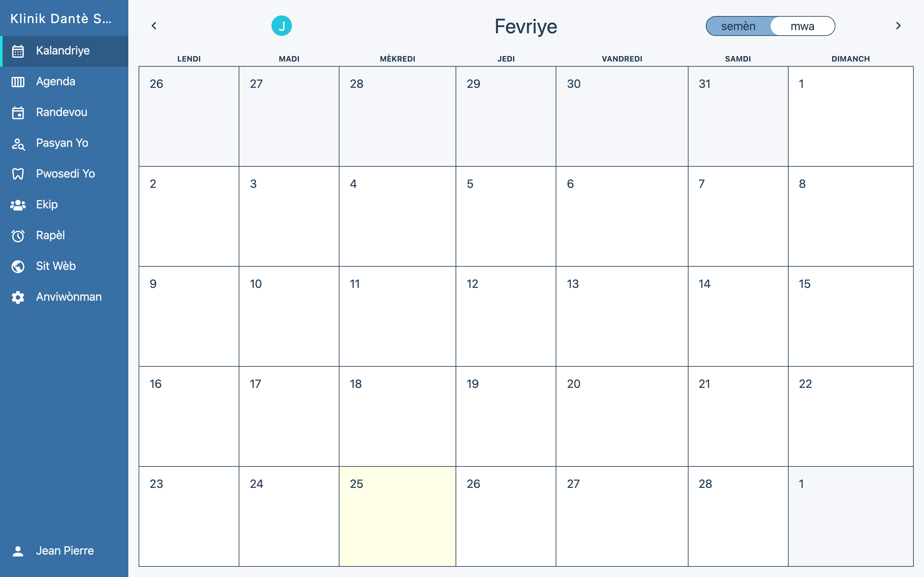
Task: Click the Pasyan Yo patient search icon
Action: [18, 144]
